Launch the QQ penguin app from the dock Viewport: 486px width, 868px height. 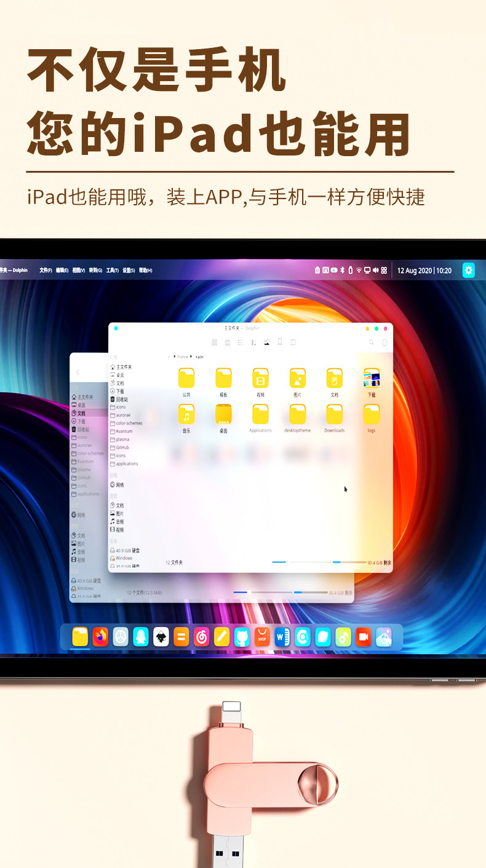pyautogui.click(x=141, y=637)
